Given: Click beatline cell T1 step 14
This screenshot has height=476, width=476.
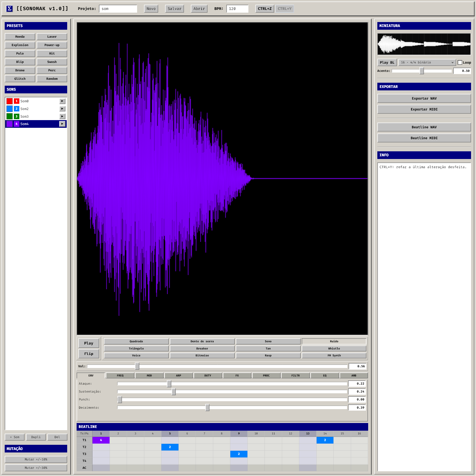Looking at the screenshot, I should (x=325, y=440).
